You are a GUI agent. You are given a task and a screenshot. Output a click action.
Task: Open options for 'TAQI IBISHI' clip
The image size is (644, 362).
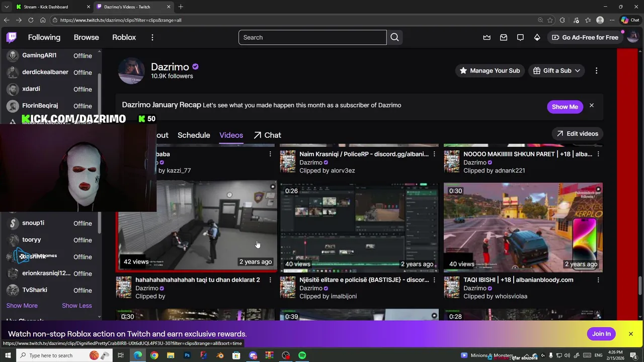[x=598, y=280]
